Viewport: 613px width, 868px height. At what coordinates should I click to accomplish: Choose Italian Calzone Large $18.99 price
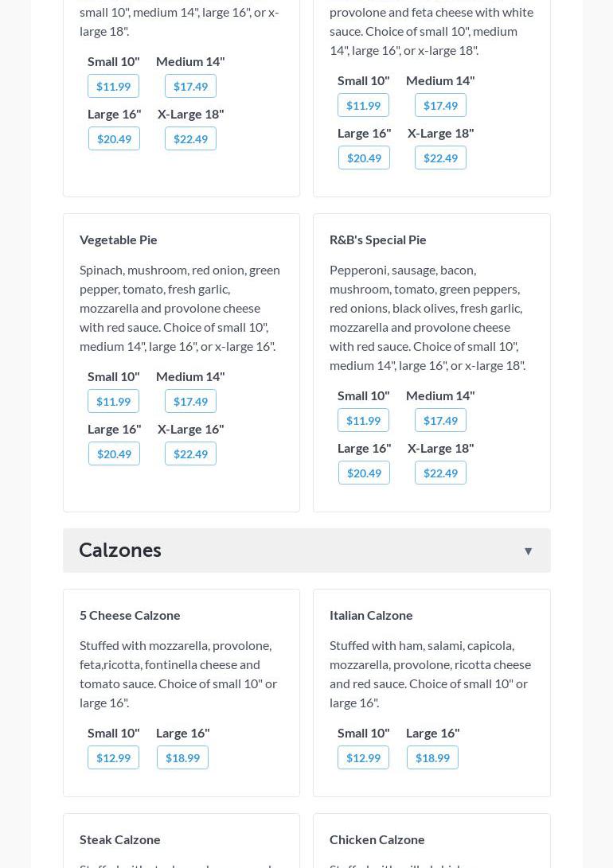(x=432, y=757)
